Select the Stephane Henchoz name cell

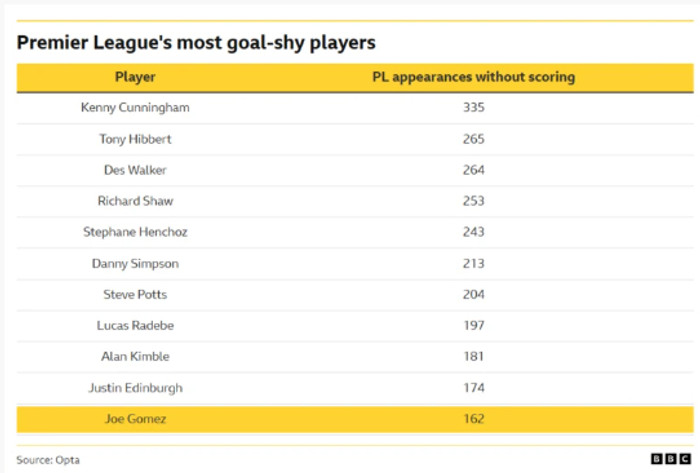coord(135,232)
